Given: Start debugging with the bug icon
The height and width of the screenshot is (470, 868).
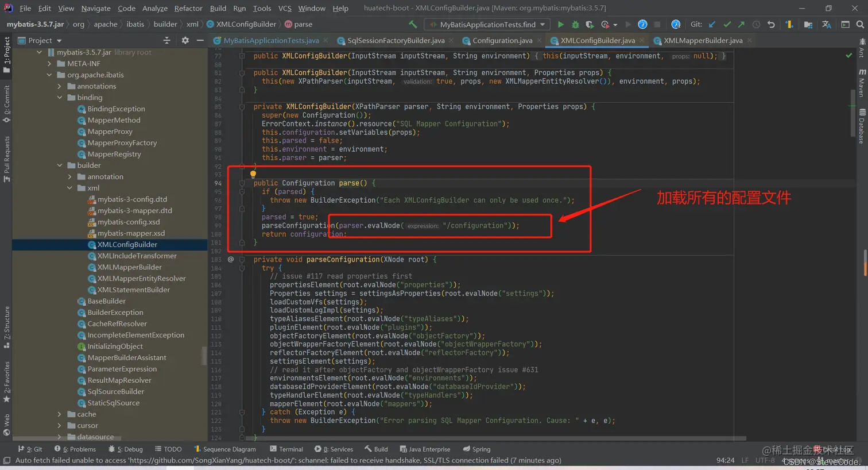Looking at the screenshot, I should (x=575, y=24).
